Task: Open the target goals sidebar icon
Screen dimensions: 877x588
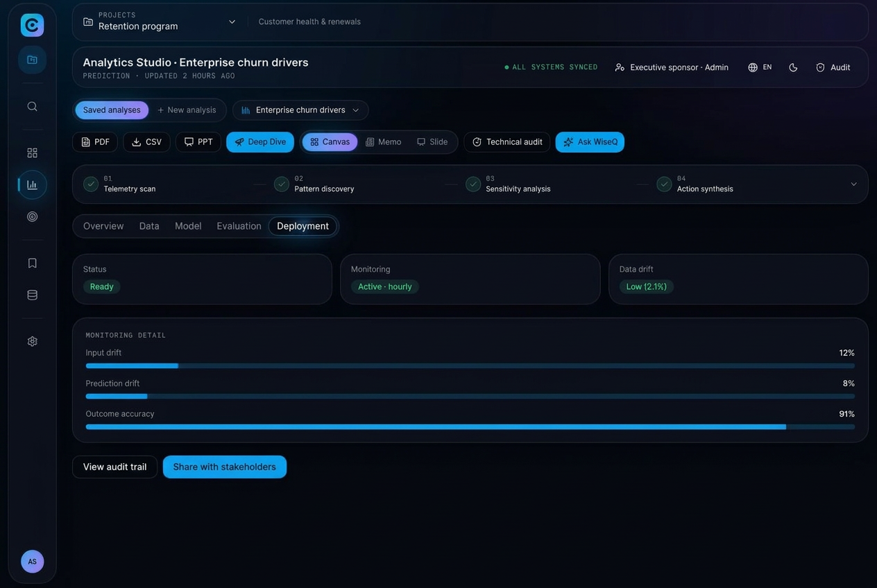Action: pos(32,216)
